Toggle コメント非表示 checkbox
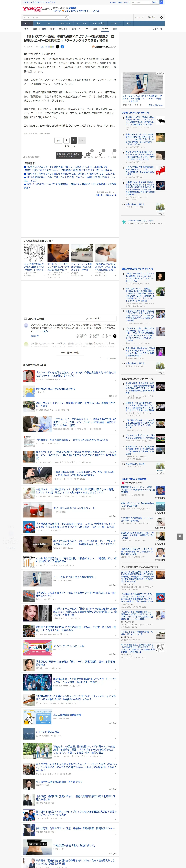Screen dimensions: 186x868 click(x=102, y=358)
